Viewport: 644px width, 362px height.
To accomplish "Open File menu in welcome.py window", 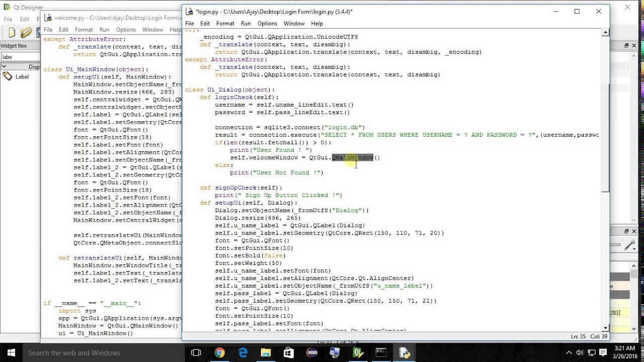I will coord(48,30).
